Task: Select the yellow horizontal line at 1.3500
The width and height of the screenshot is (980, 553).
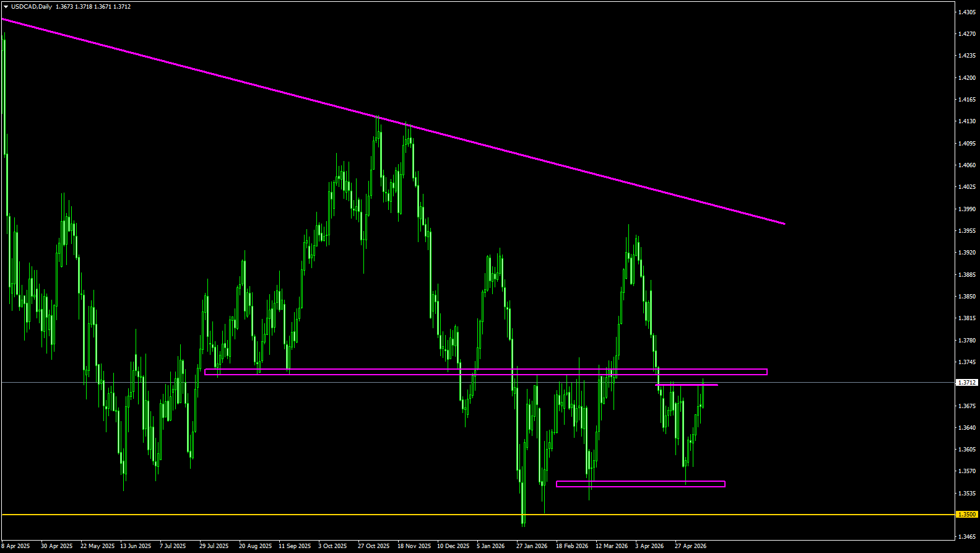Action: point(477,515)
